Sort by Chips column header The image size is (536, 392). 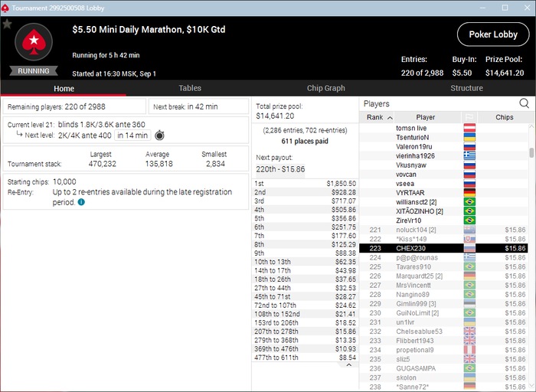pos(504,117)
